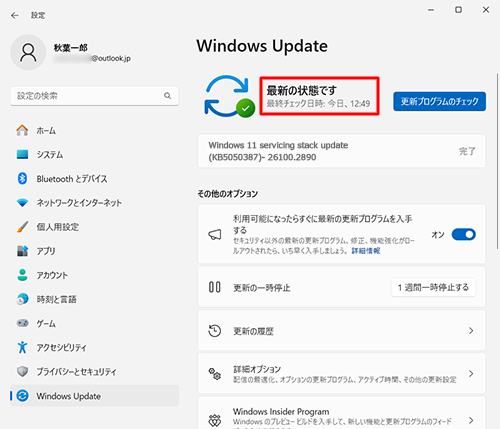
Task: Click the Windows Insider Program icon
Action: click(215, 420)
